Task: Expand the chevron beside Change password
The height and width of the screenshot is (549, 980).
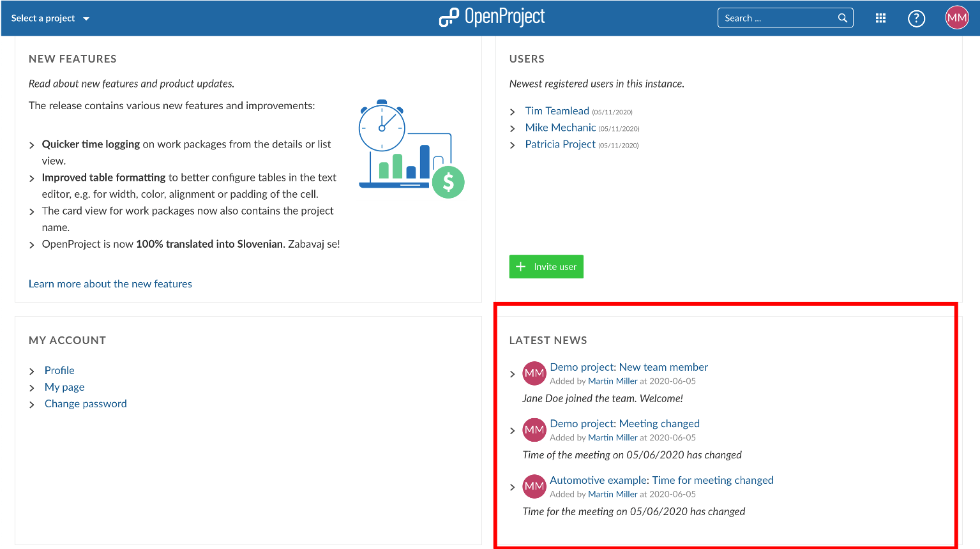Action: [31, 403]
